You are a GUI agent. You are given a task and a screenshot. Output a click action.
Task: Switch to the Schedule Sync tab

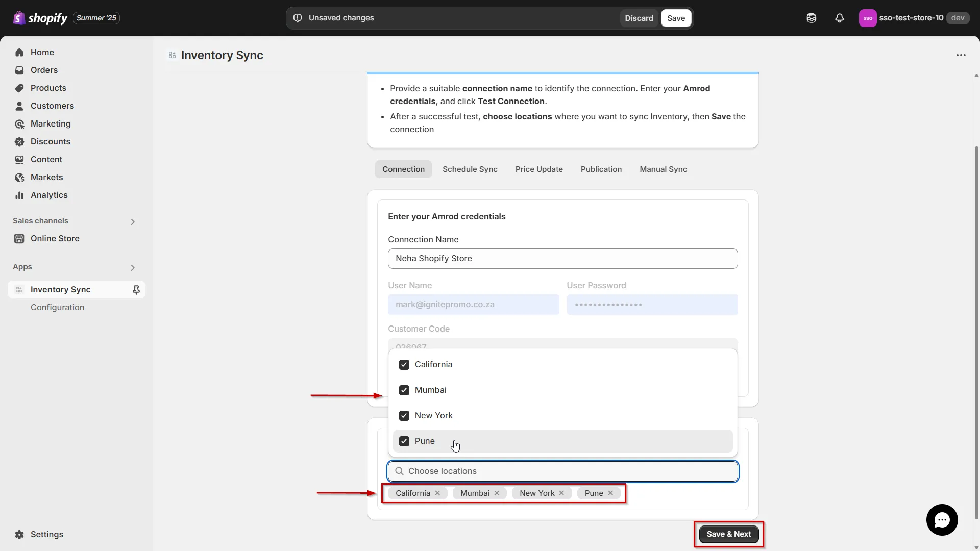(470, 169)
